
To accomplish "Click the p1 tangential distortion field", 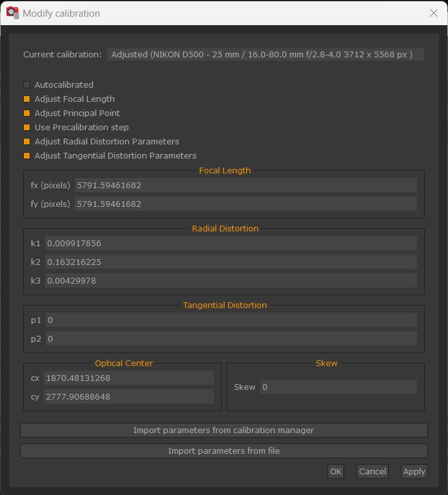I will (231, 320).
